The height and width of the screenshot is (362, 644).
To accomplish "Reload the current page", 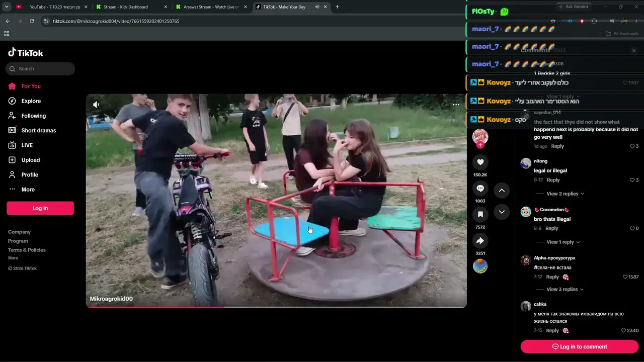I will [x=32, y=21].
